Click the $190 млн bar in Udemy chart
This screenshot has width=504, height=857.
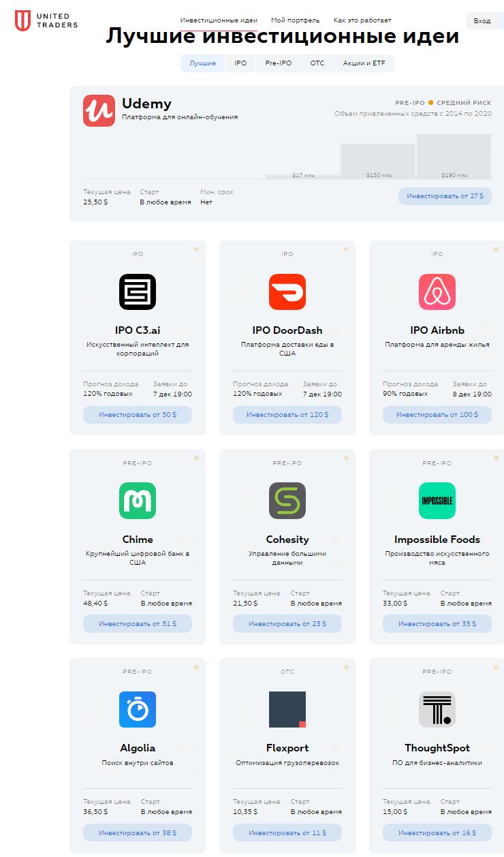point(454,157)
